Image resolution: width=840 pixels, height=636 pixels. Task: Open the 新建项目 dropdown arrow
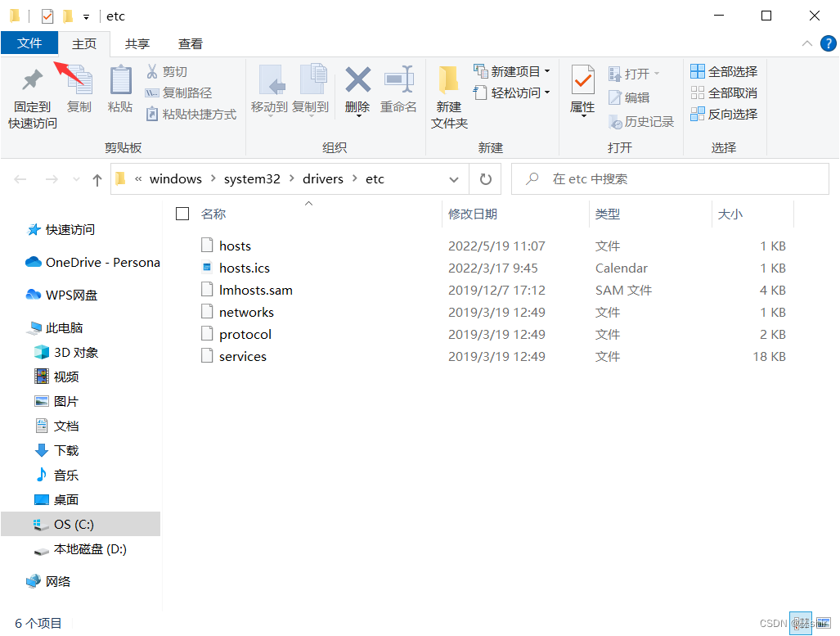(x=546, y=71)
